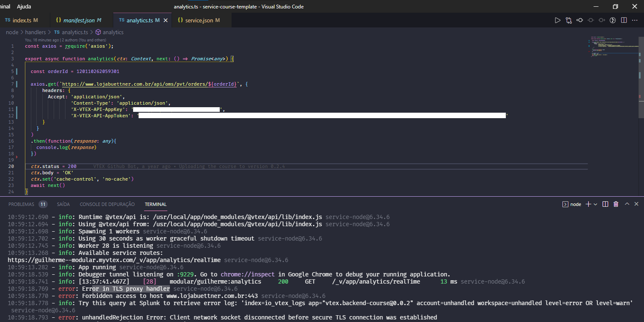Open the terminal launch profile dropdown arrow
644x322 pixels.
point(595,204)
